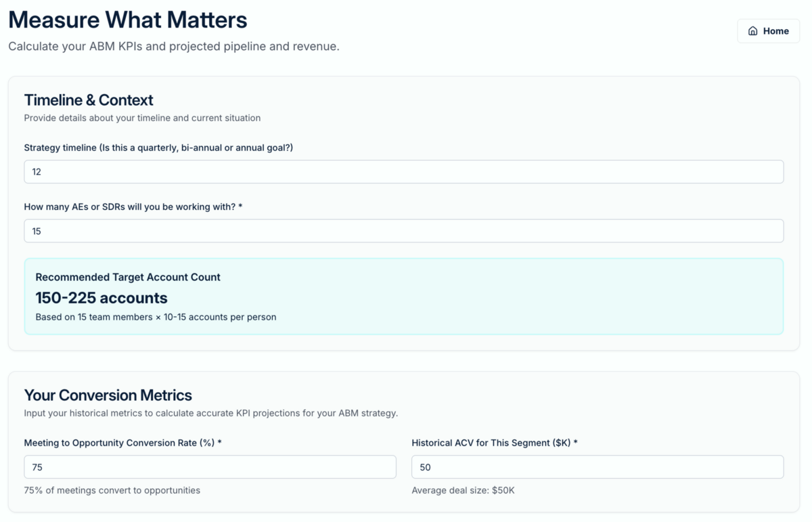
Task: Click the Historical ACV for This Segment label
Action: pyautogui.click(x=495, y=443)
